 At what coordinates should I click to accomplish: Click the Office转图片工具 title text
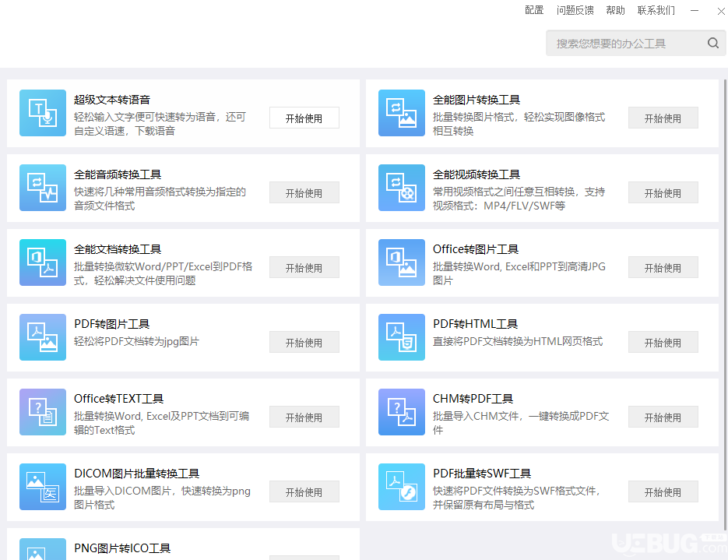click(x=476, y=249)
